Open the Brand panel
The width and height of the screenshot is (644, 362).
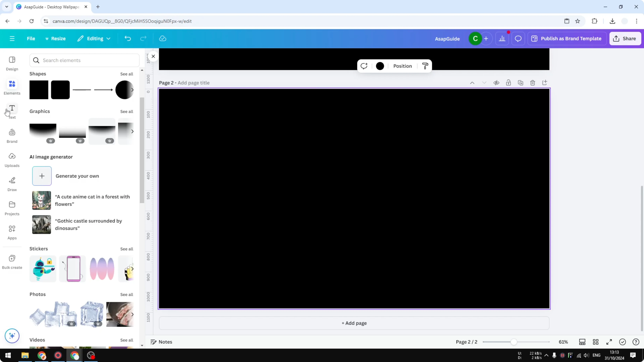tap(12, 136)
